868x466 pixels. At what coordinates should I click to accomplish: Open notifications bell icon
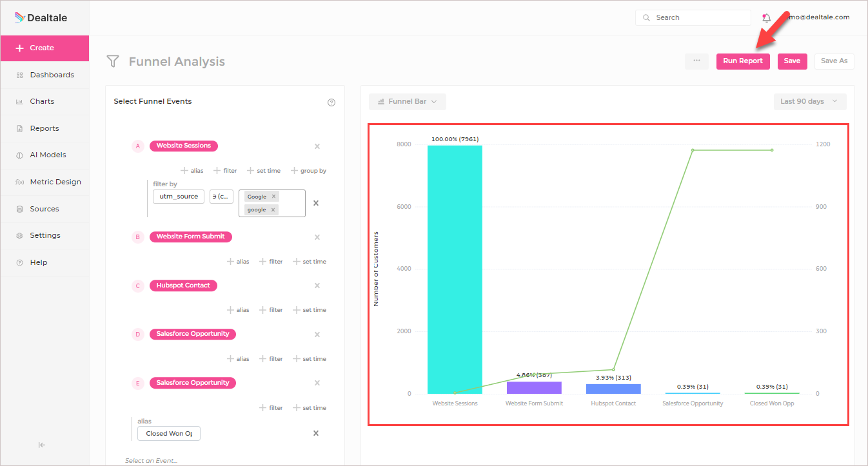tap(766, 18)
